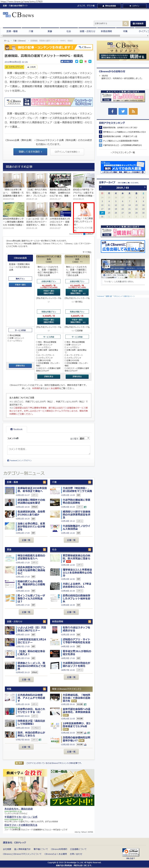
Task: Open the orange RSS square icon in sidebar
Action: coord(133,111)
